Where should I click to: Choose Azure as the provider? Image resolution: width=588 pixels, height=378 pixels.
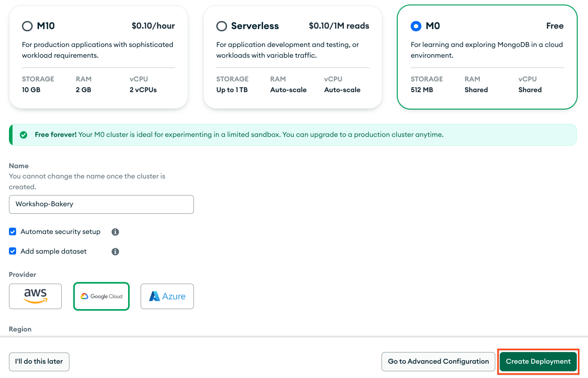pos(167,296)
